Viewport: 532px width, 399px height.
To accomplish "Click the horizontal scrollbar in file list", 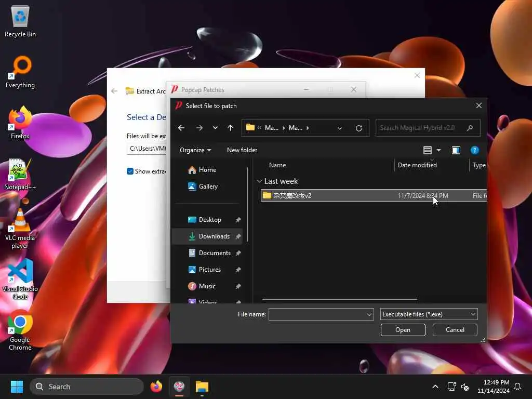I will point(339,299).
